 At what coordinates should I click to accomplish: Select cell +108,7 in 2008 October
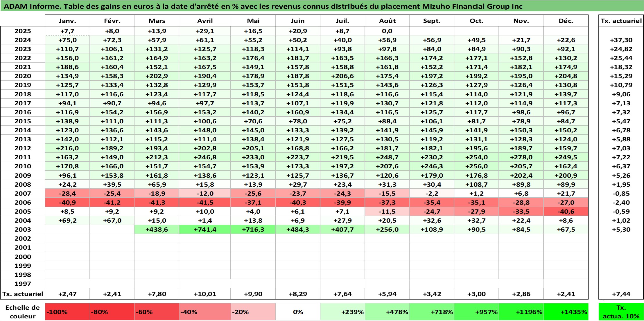coord(476,185)
